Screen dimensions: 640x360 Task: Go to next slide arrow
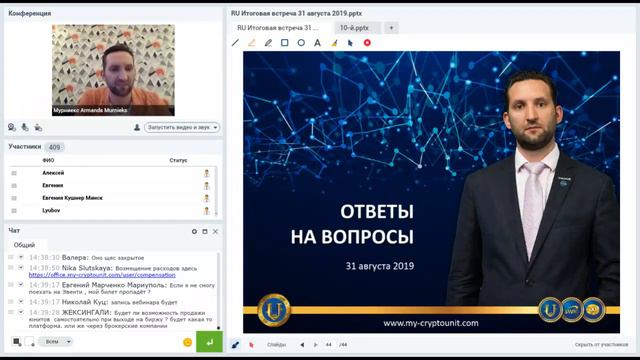(x=315, y=345)
